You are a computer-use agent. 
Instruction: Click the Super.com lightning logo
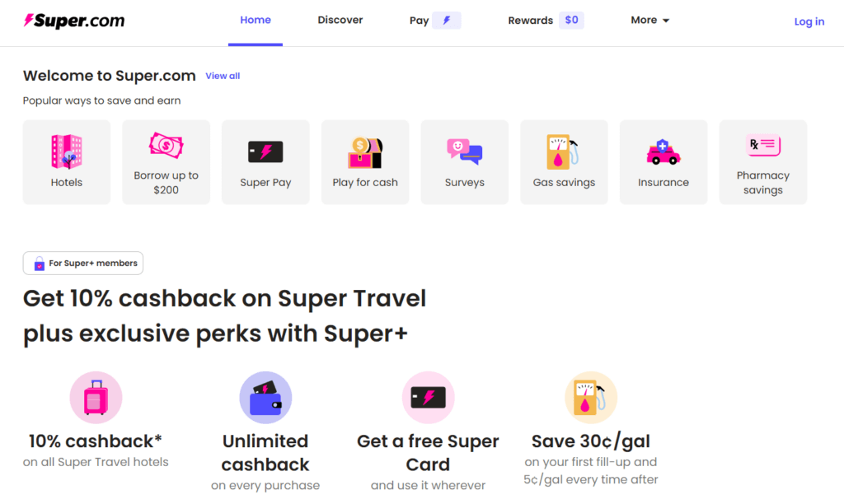(30, 20)
